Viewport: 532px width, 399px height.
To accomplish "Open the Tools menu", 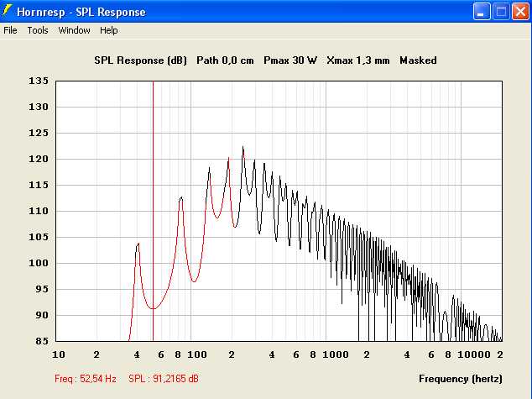I will point(38,30).
